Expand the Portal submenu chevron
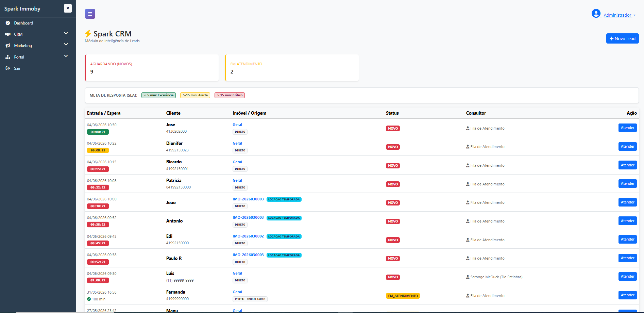Viewport: 644px width, 313px height. tap(66, 56)
